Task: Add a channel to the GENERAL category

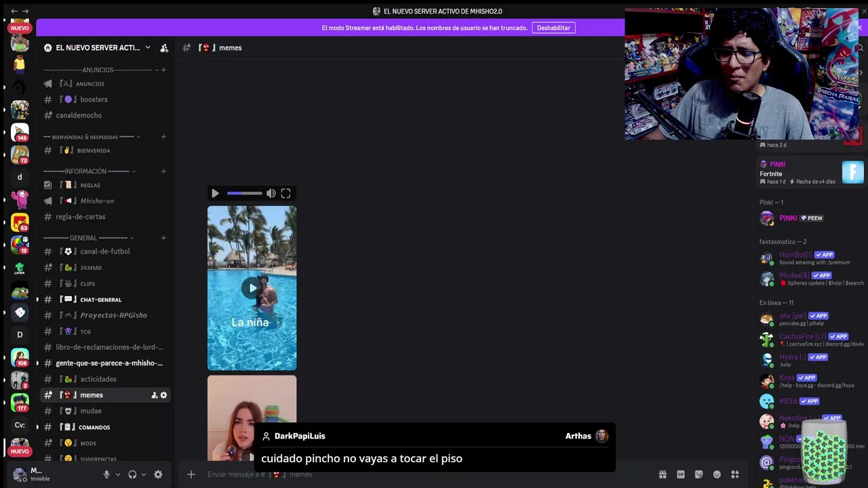Action: (x=163, y=238)
